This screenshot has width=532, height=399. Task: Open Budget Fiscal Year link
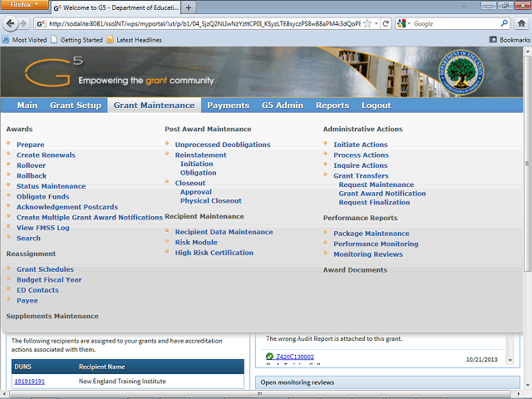click(49, 280)
